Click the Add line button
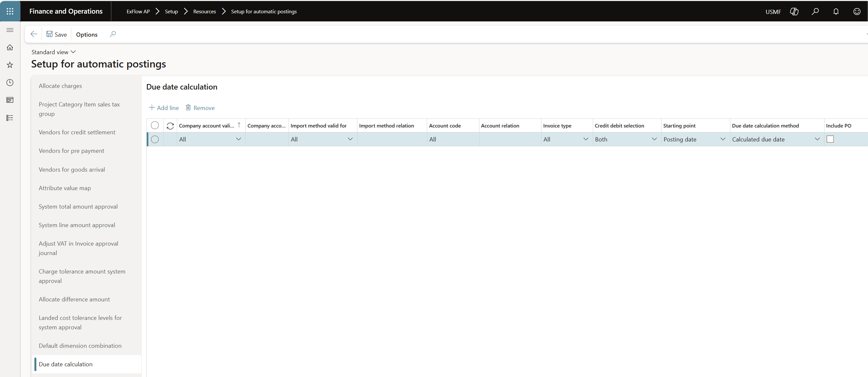 164,108
